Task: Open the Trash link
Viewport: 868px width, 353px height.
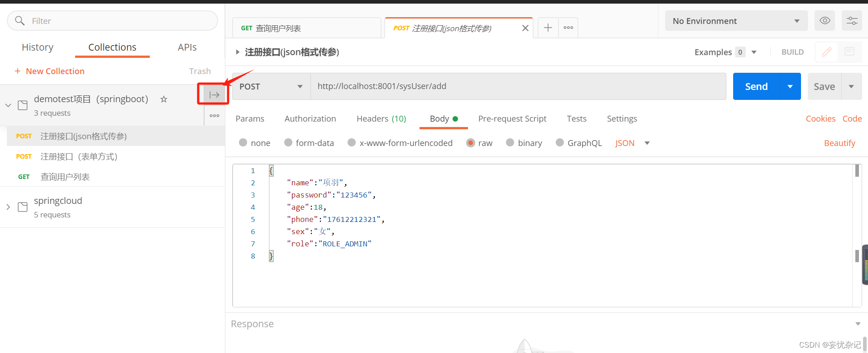Action: (x=200, y=71)
